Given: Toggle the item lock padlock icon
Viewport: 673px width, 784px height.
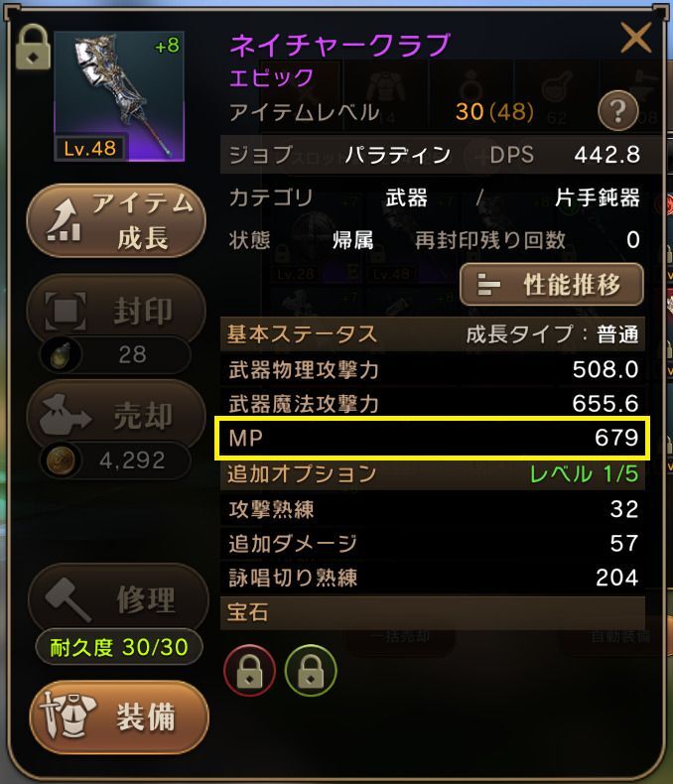Looking at the screenshot, I should tap(33, 48).
